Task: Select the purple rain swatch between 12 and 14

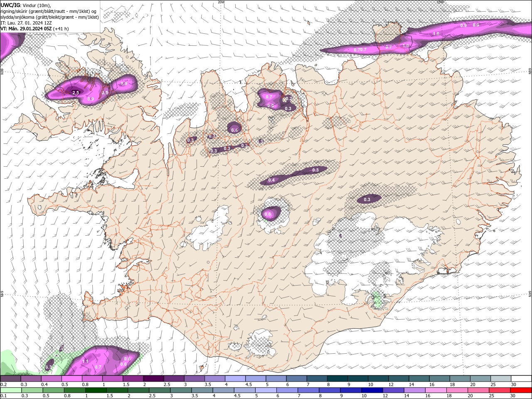Action: [x=393, y=390]
